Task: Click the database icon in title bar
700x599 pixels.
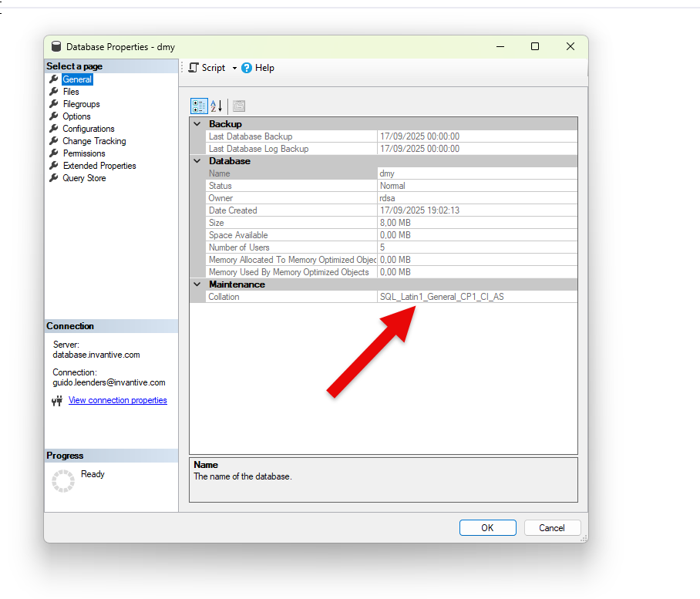Action: tap(56, 47)
